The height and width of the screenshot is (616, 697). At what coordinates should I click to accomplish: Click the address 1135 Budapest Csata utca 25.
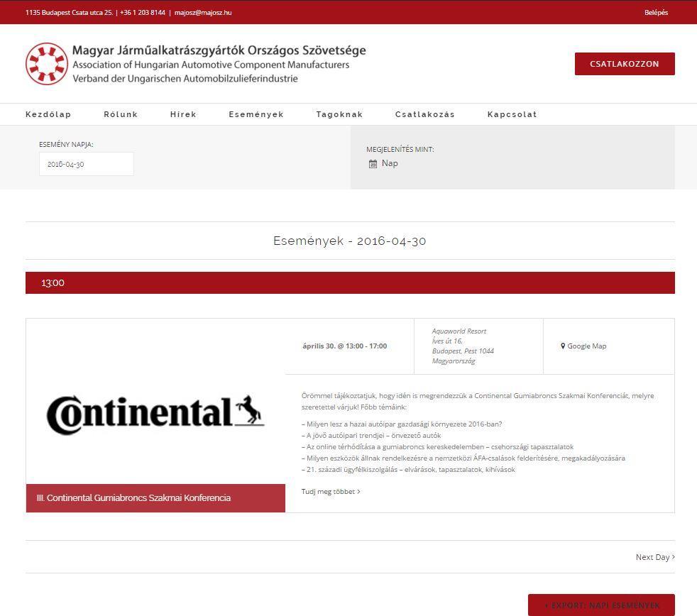[x=70, y=13]
